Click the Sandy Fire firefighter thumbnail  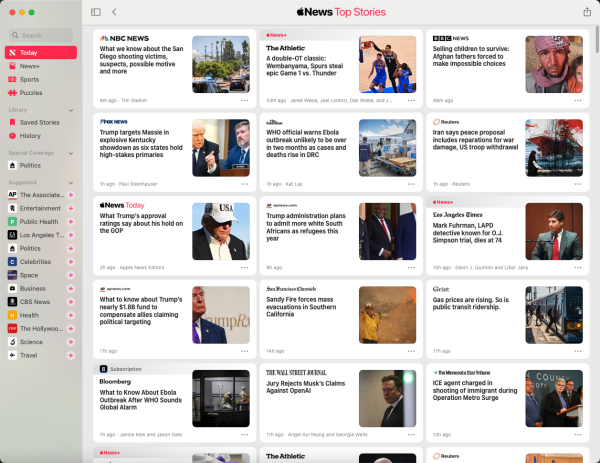(x=387, y=315)
